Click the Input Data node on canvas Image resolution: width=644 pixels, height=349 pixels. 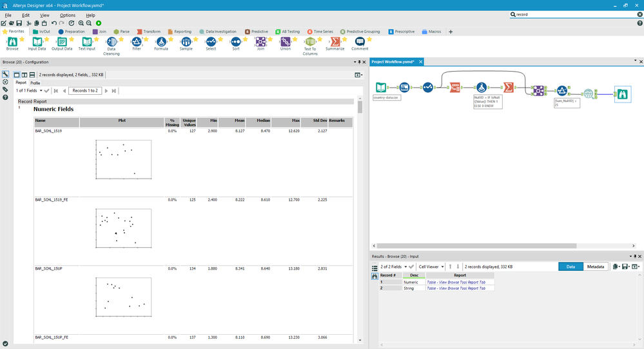coord(381,87)
